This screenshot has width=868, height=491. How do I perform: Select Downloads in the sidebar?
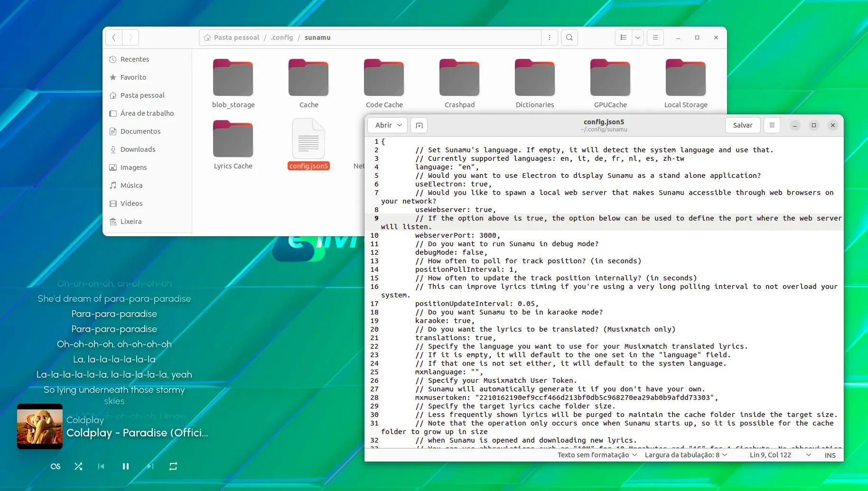pos(138,149)
